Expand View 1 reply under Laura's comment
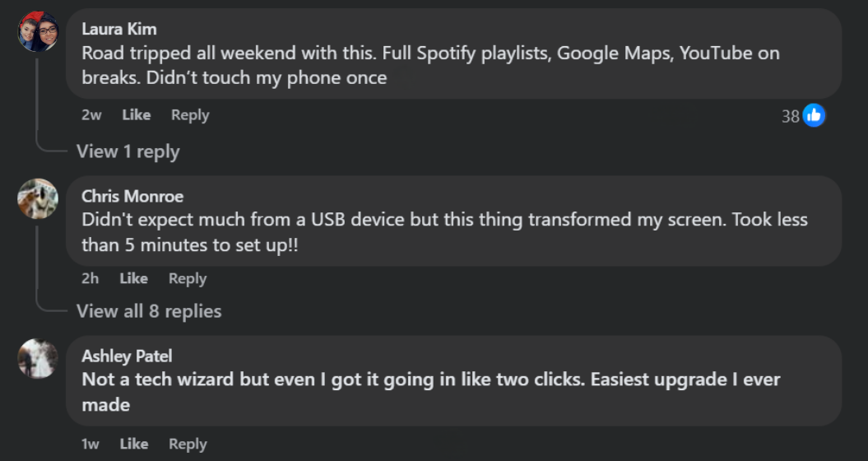868x461 pixels. point(128,151)
